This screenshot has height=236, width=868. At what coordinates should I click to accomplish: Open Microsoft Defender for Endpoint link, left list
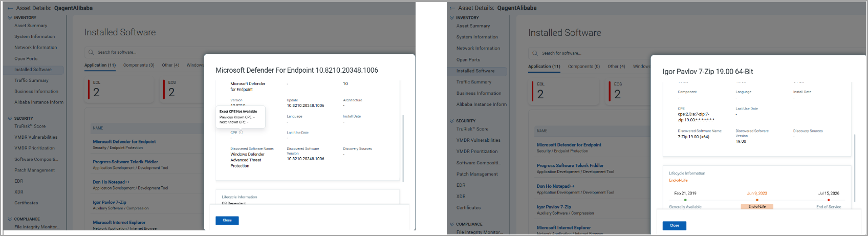click(124, 142)
